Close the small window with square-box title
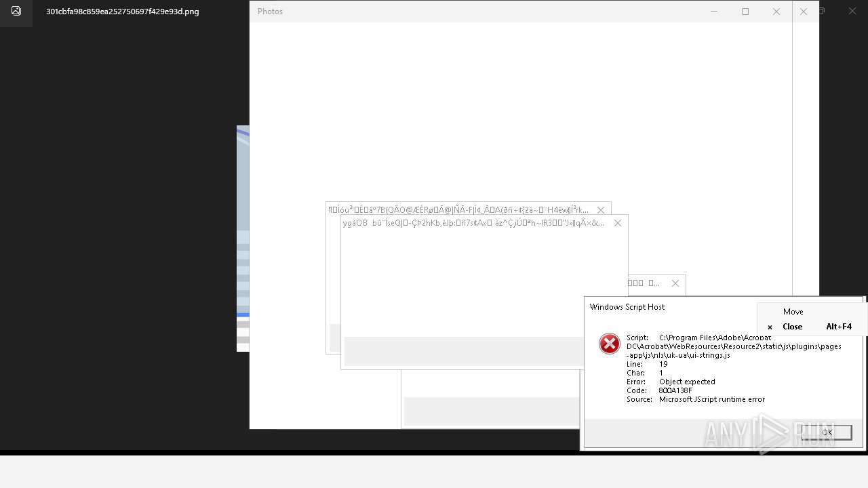This screenshot has width=868, height=488. (675, 283)
